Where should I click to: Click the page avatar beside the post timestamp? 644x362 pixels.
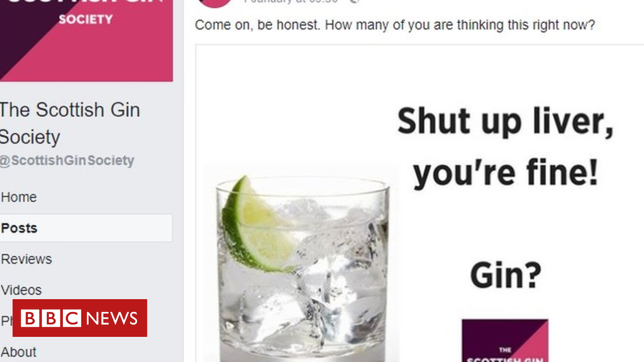click(215, 3)
